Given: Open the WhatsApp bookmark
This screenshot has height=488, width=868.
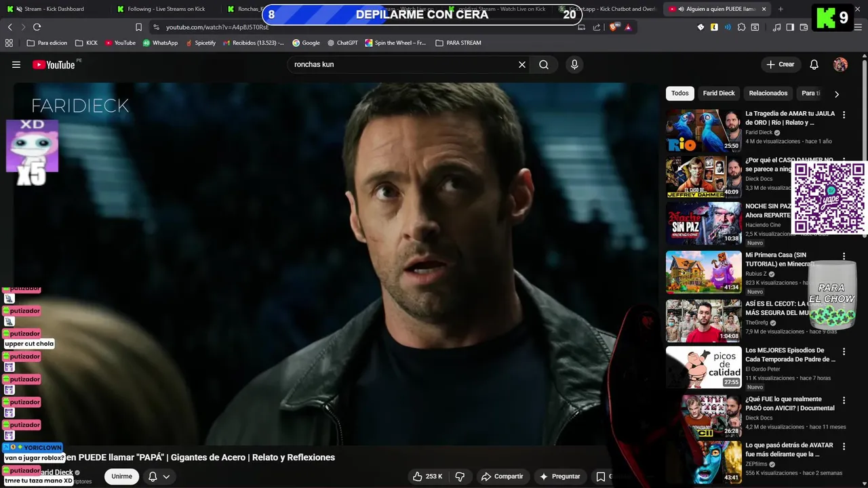Looking at the screenshot, I should coord(160,43).
